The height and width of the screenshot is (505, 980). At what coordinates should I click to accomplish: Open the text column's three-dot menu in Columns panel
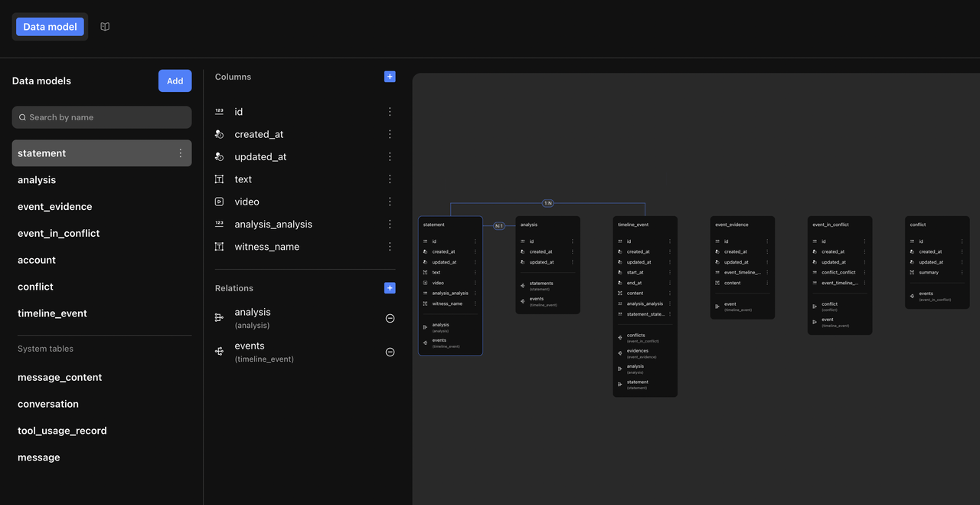(390, 179)
